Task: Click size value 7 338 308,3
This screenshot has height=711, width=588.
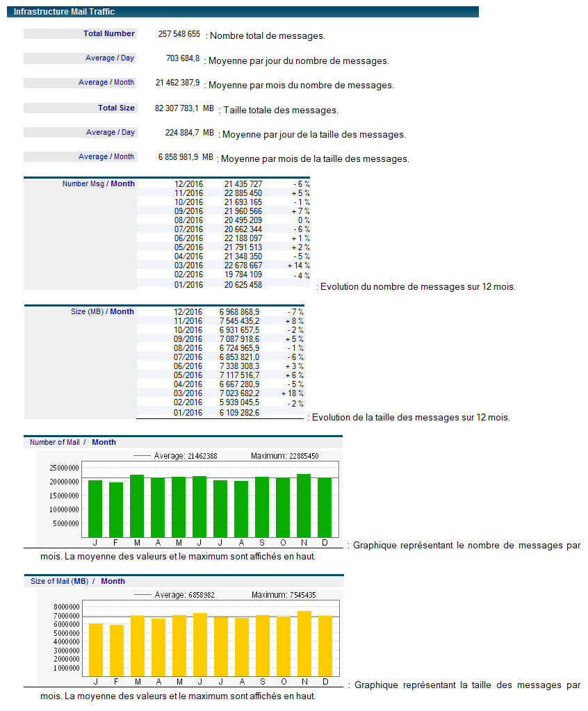Action: 239,366
